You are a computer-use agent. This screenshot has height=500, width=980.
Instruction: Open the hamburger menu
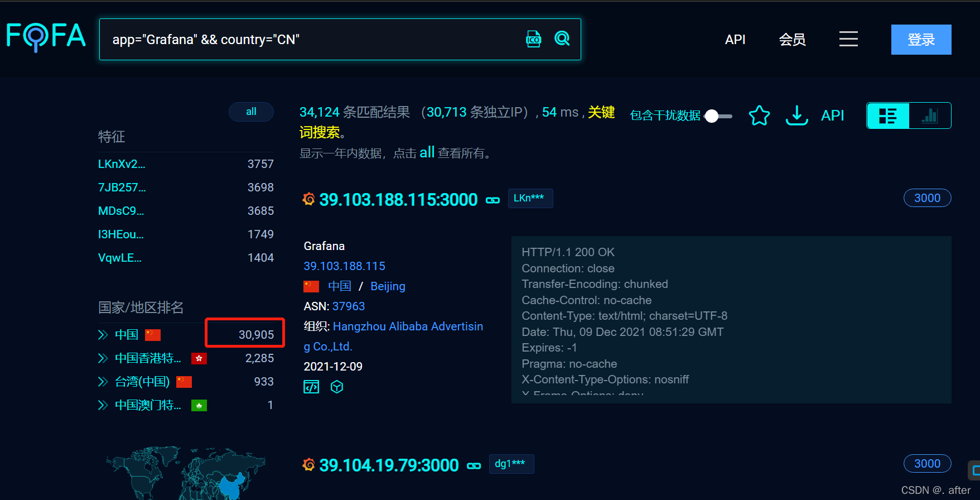[x=848, y=39]
